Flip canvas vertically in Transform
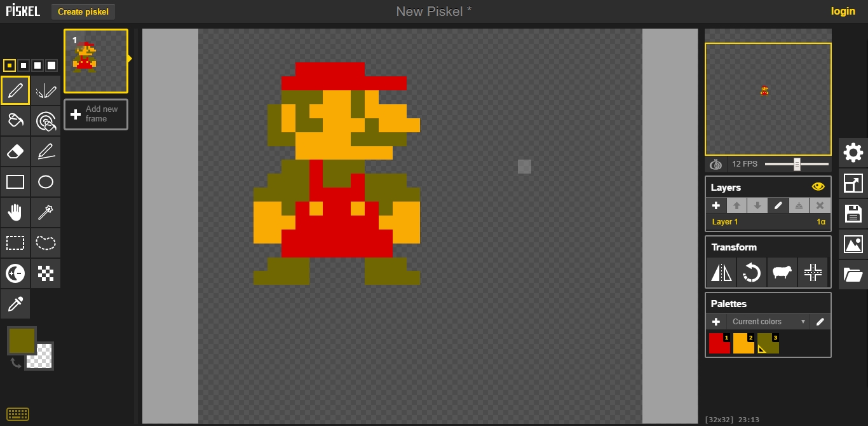 [x=722, y=273]
